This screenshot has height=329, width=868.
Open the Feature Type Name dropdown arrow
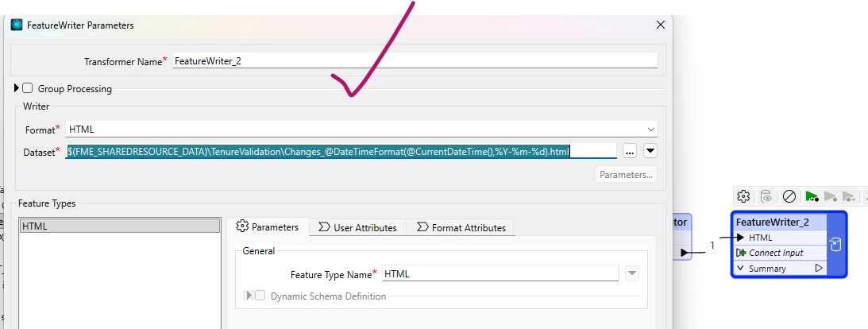pos(632,273)
